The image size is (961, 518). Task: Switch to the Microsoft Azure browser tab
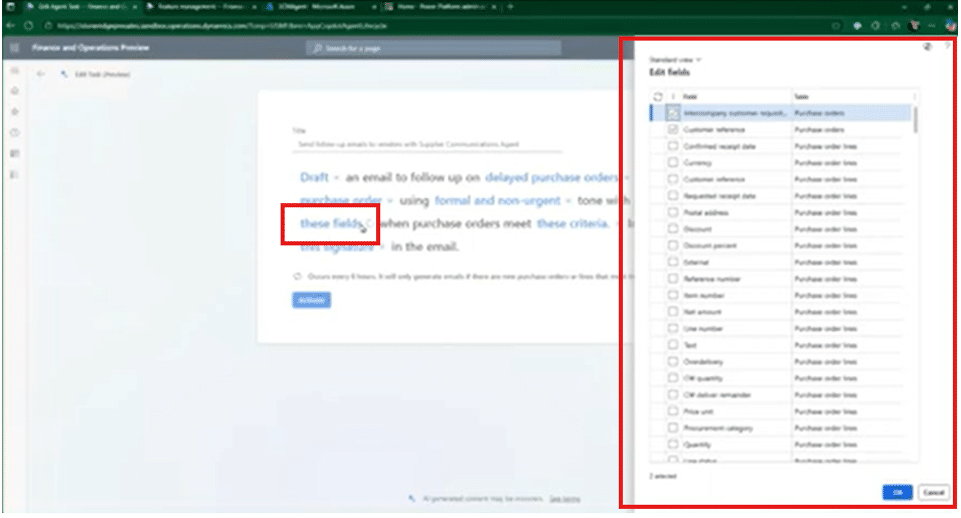coord(321,7)
